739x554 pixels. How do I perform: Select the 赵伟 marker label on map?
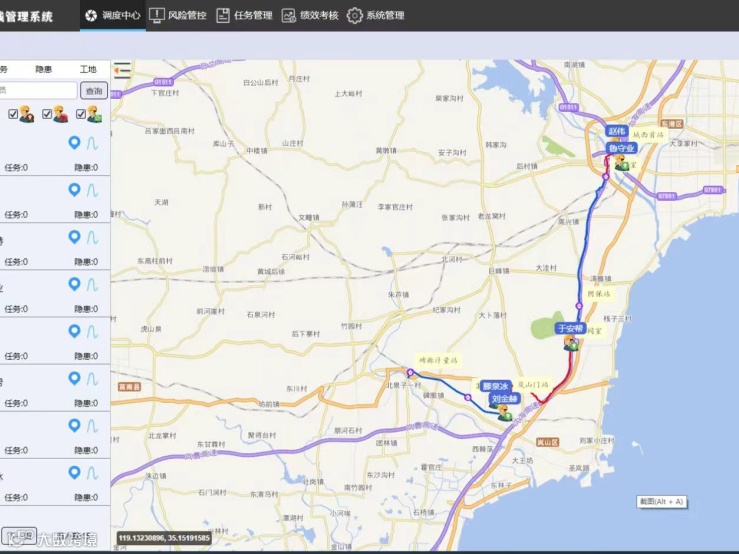coord(616,131)
